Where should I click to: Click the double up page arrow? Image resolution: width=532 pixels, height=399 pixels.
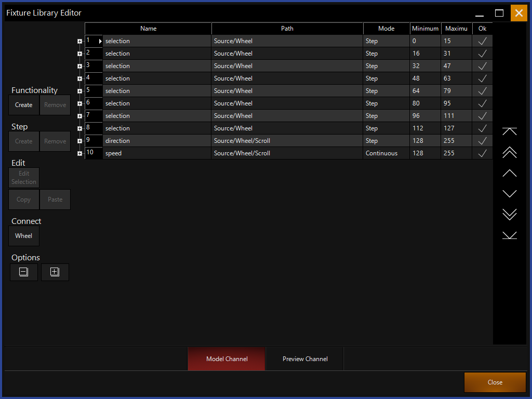click(x=510, y=152)
